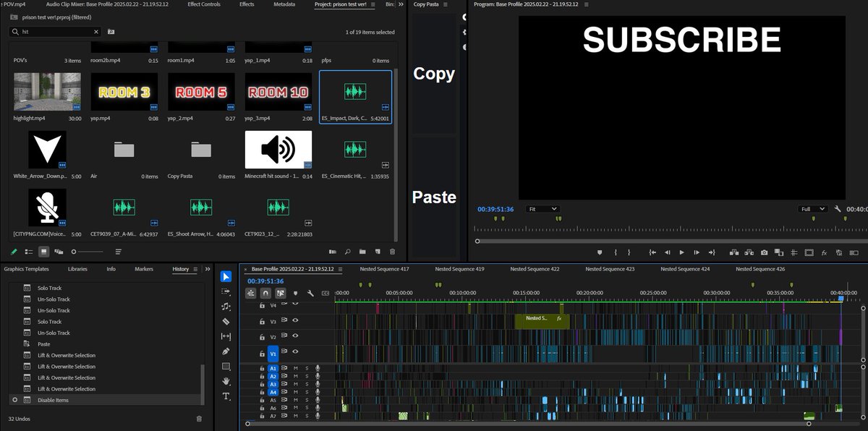
Task: Select the Selection arrow tool
Action: click(x=226, y=276)
